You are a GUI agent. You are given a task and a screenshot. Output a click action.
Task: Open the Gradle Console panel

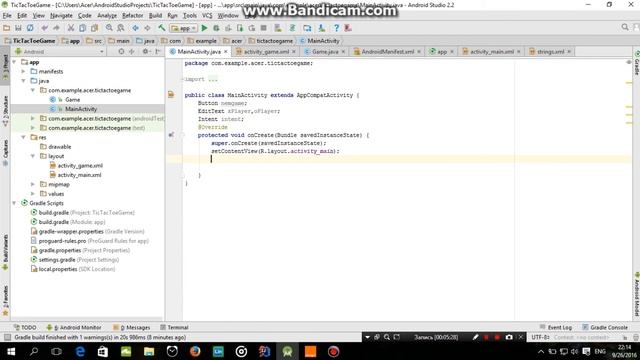click(x=605, y=327)
